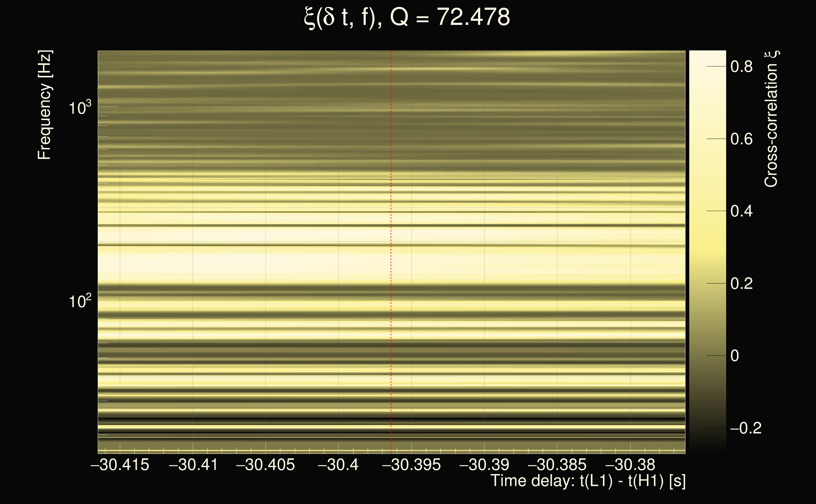Click the Time delay t(L1) - t(H1) axis title
816x504 pixels.
(x=588, y=481)
